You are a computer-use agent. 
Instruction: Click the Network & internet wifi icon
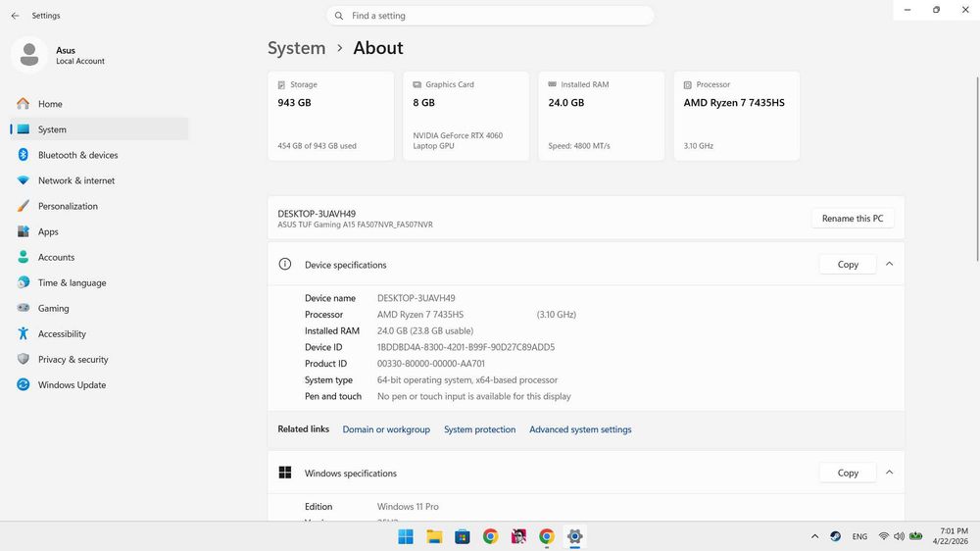(x=24, y=180)
